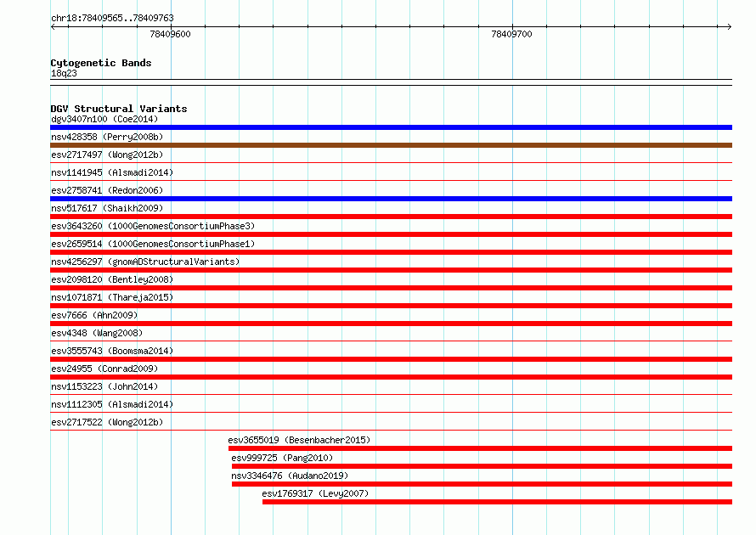Click the DGV Structural Variants track title
Screen dimensions: 756x535
pyautogui.click(x=119, y=109)
